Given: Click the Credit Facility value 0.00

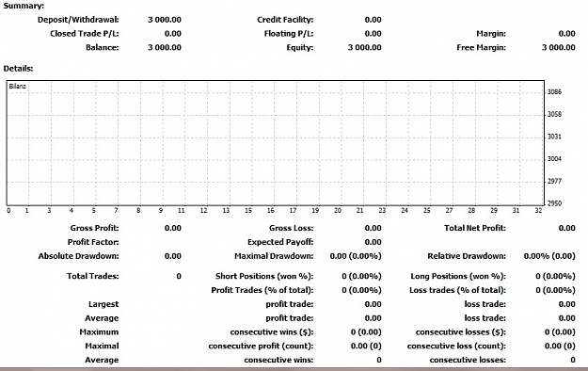Looking at the screenshot, I should pos(373,20).
